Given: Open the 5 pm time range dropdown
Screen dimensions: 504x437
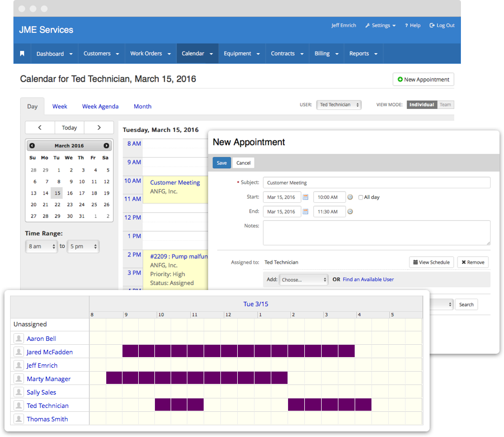Looking at the screenshot, I should (83, 246).
